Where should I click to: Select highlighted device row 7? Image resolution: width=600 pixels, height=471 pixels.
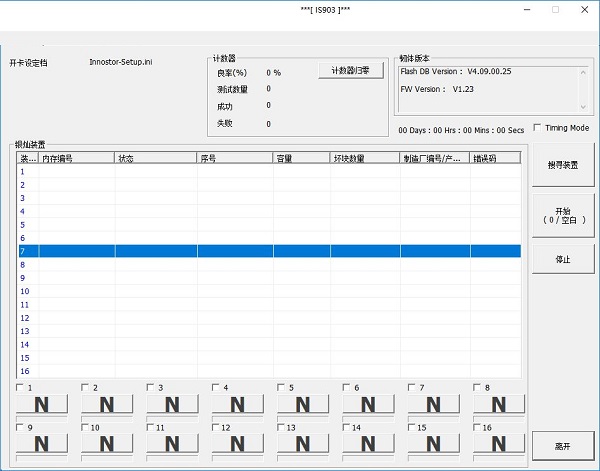point(270,251)
